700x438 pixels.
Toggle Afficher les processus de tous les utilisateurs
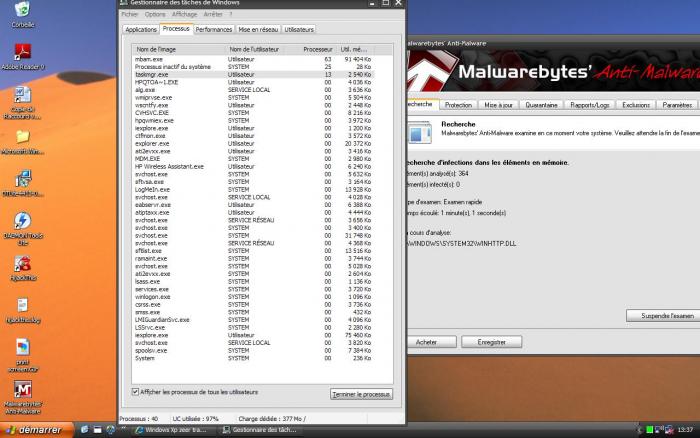(x=135, y=392)
